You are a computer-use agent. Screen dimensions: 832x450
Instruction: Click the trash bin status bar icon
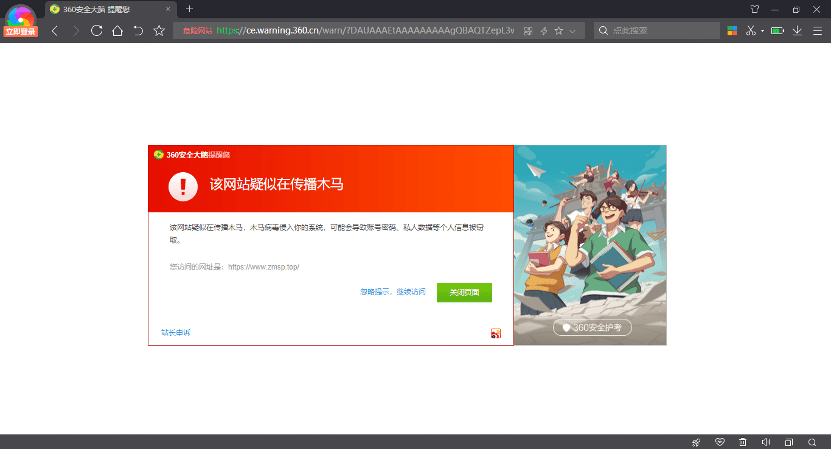pos(743,442)
